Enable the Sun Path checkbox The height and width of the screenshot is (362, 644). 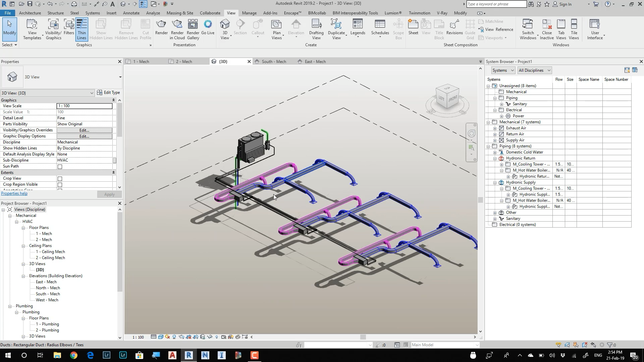click(60, 167)
